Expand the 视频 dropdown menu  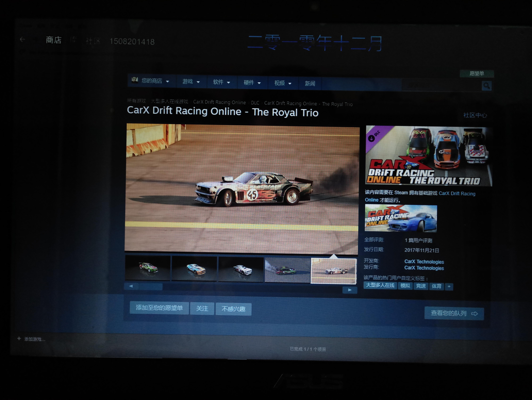point(283,83)
